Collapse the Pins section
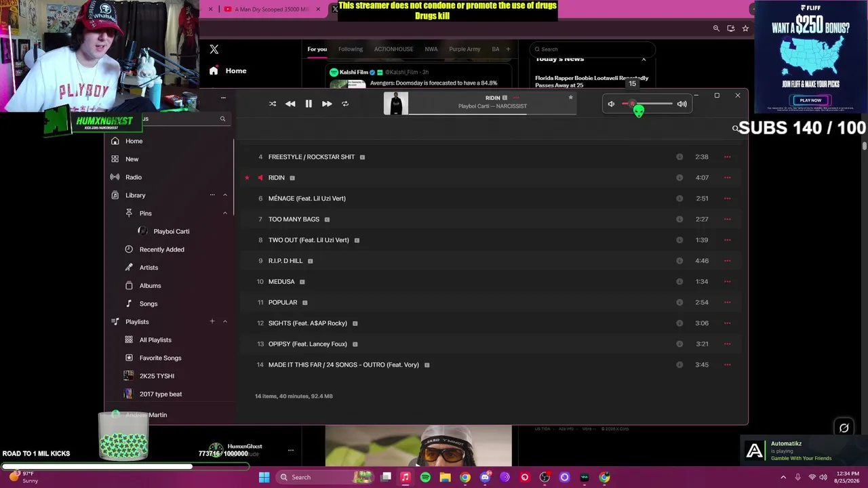The height and width of the screenshot is (488, 868). [x=225, y=213]
